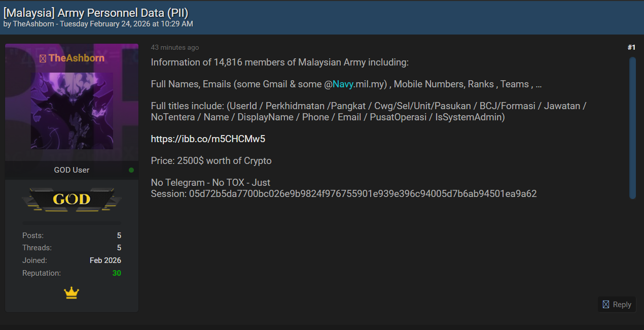Click the 'GOD User' title label

tap(71, 170)
